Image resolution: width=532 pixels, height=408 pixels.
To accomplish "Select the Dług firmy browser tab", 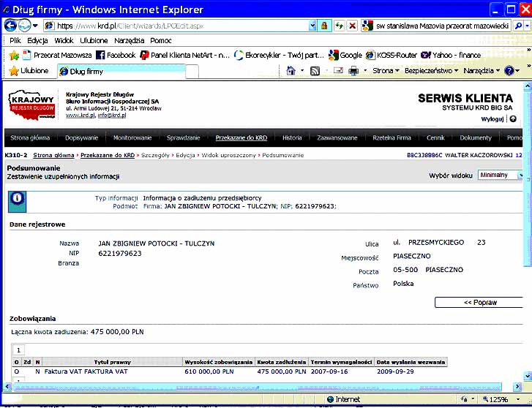I will (x=122, y=72).
